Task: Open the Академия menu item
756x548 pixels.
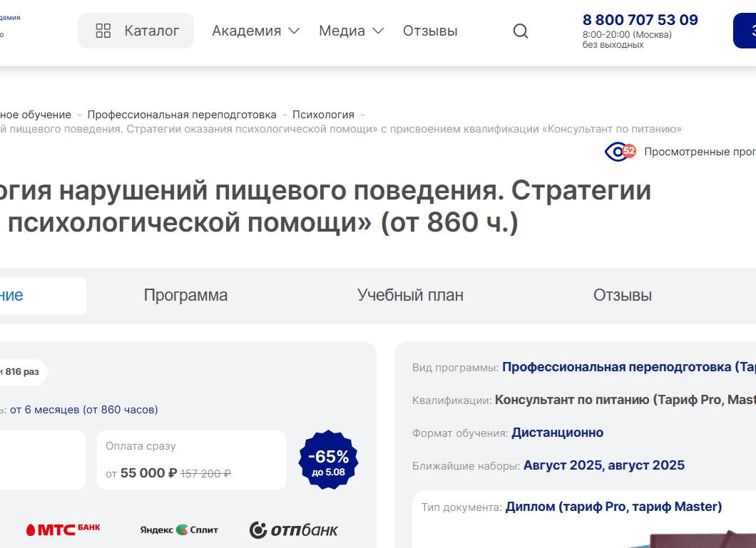Action: (246, 31)
